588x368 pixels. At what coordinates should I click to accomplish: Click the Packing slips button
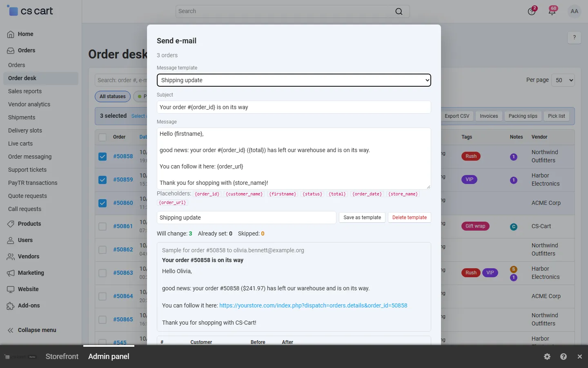point(523,116)
